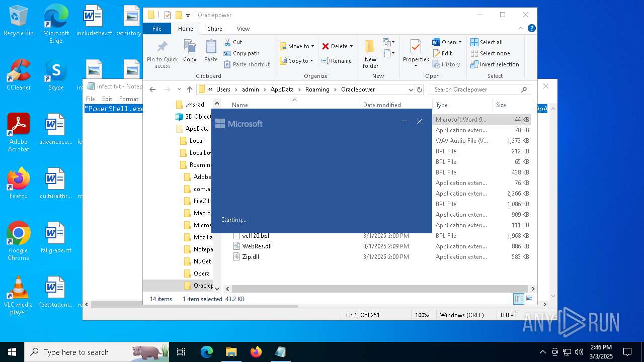Open CCleaner desktop shortcut

(x=19, y=75)
